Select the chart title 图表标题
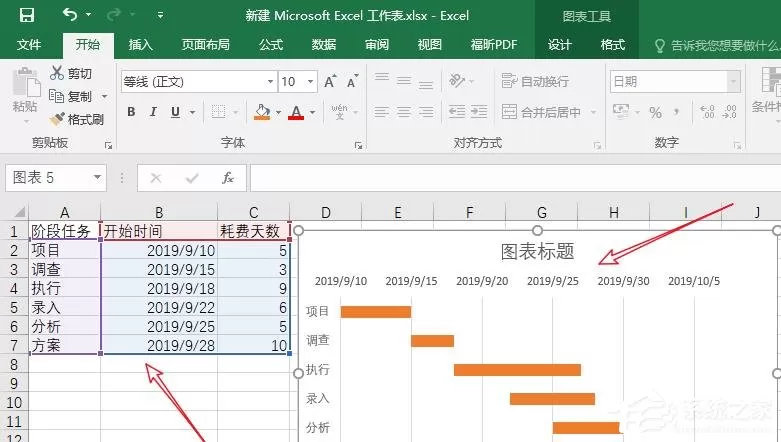781x442 pixels. (537, 251)
